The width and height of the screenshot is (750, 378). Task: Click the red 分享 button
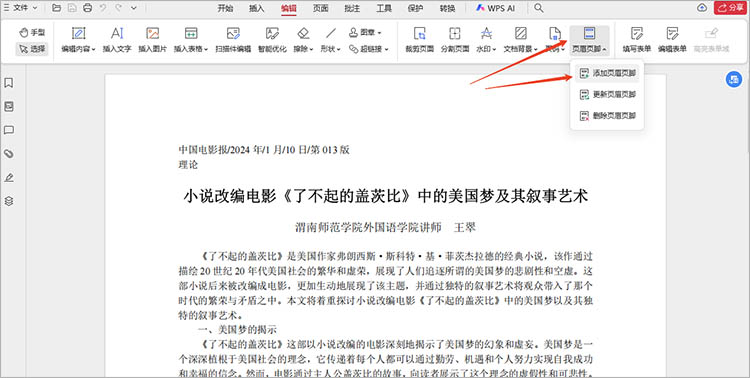(x=731, y=8)
